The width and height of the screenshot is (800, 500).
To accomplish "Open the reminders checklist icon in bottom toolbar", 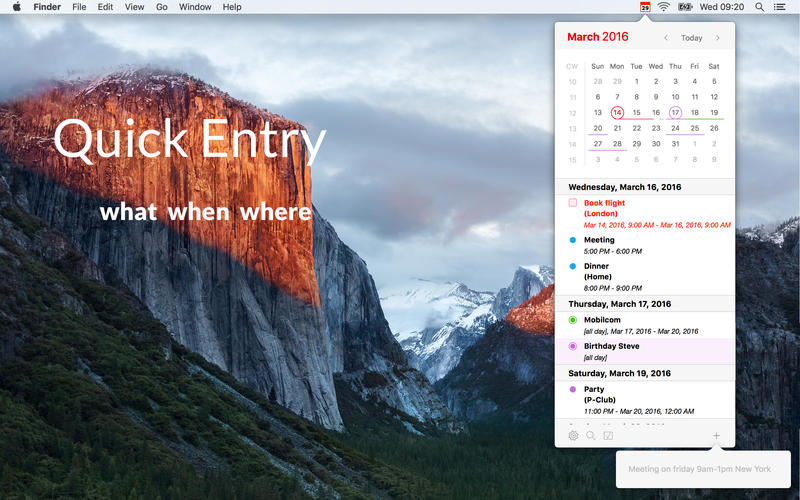I will click(608, 436).
